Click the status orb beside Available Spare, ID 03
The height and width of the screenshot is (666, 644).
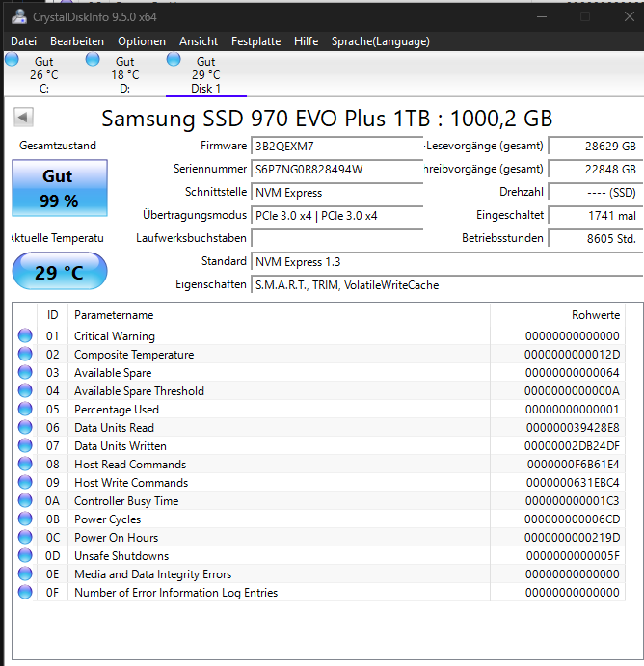(x=25, y=372)
